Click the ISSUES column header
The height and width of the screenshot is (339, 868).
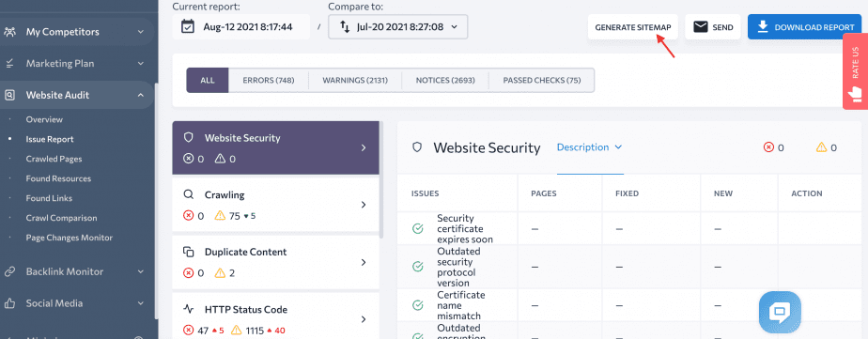pos(426,193)
